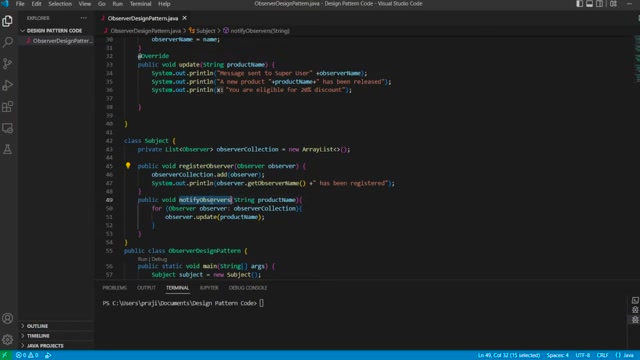Open the Search view icon
The image size is (640, 360).
coord(7,42)
